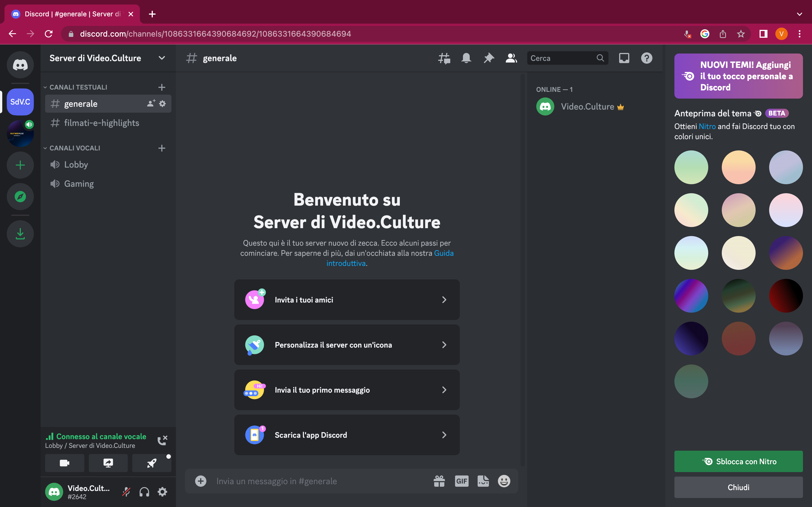Select the purple-blue gradient theme swatch
Image resolution: width=812 pixels, height=507 pixels.
691,295
